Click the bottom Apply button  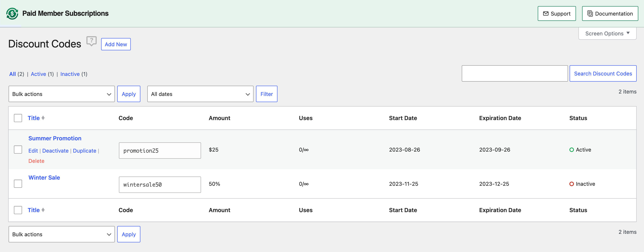[x=129, y=234]
